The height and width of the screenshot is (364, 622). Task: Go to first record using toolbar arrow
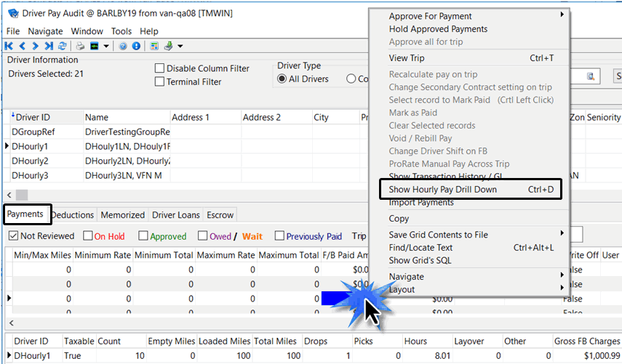(10, 46)
